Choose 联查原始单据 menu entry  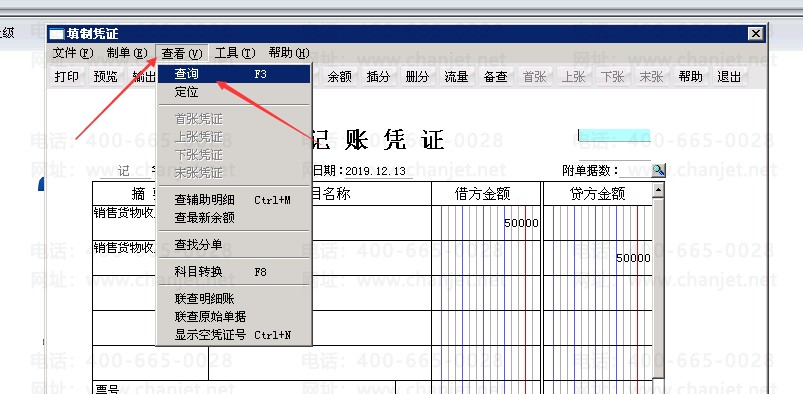234,317
